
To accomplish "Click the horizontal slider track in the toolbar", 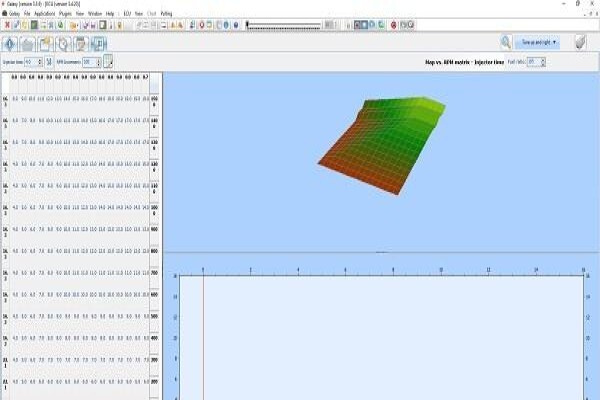I will [x=284, y=25].
